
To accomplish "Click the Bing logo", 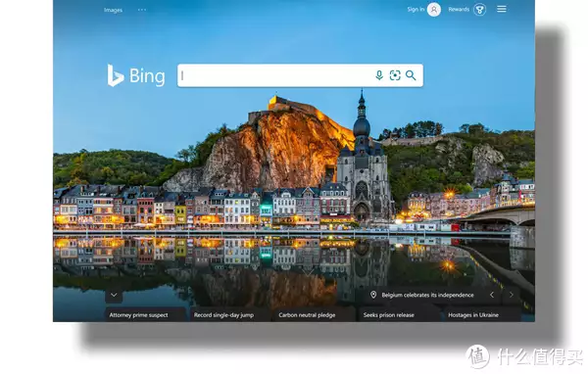I will click(136, 75).
